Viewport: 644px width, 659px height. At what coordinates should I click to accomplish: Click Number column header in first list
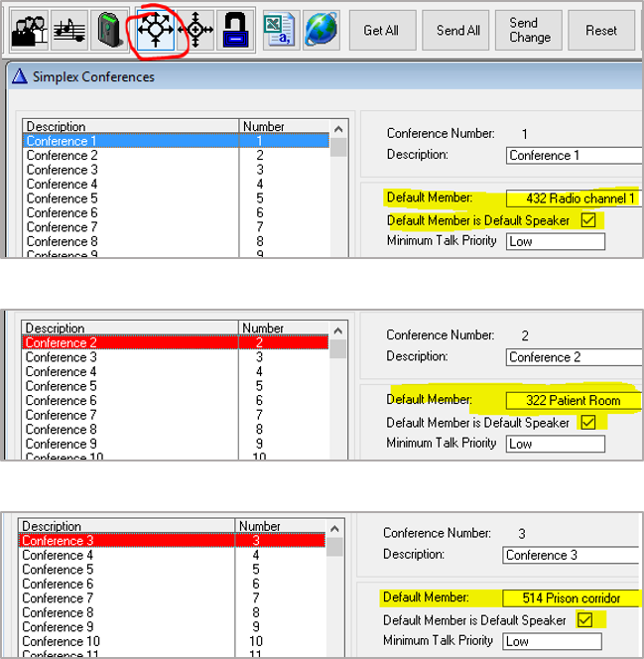click(x=284, y=126)
